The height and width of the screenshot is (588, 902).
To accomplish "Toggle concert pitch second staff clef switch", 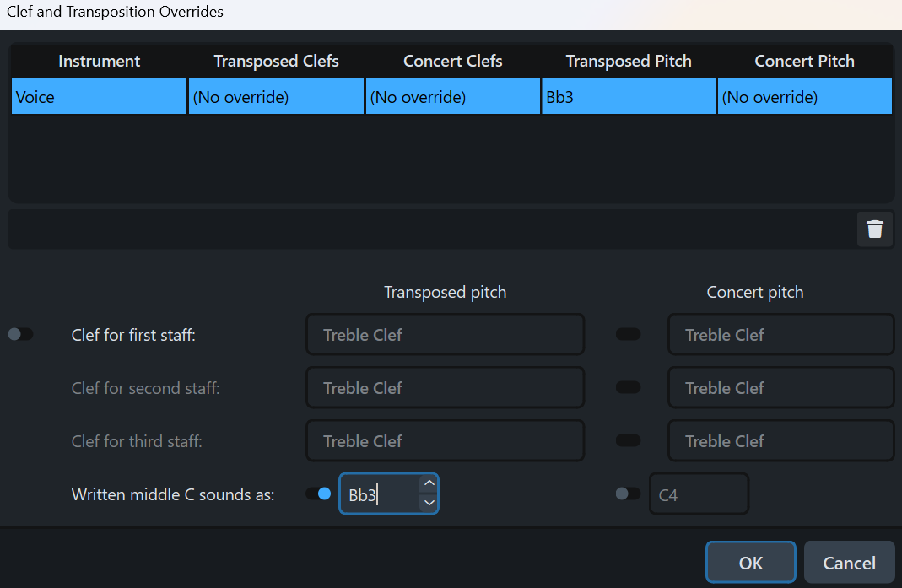I will coord(628,388).
